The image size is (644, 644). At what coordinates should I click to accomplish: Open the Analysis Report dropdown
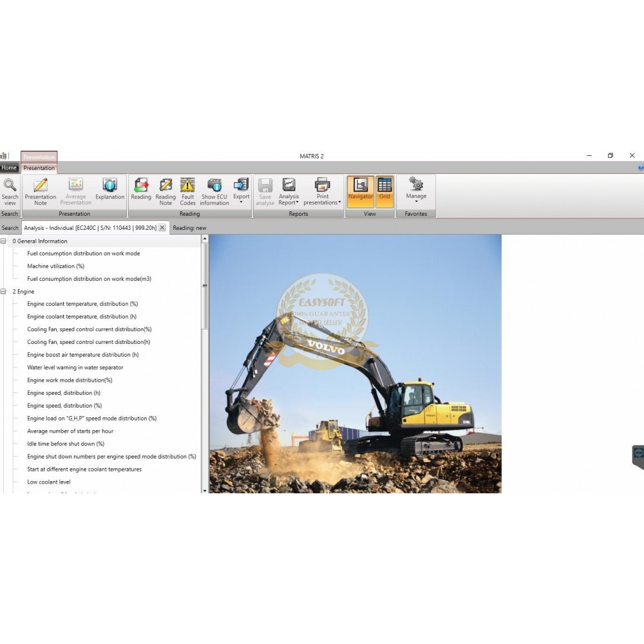coord(289,192)
